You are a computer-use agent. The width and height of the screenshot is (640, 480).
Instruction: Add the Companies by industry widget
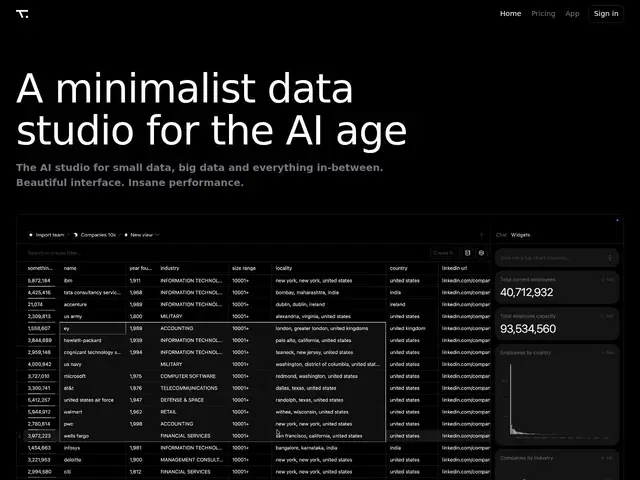[608, 458]
